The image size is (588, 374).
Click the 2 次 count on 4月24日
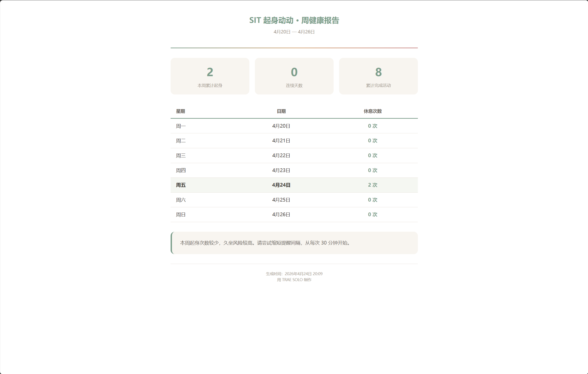pyautogui.click(x=372, y=185)
